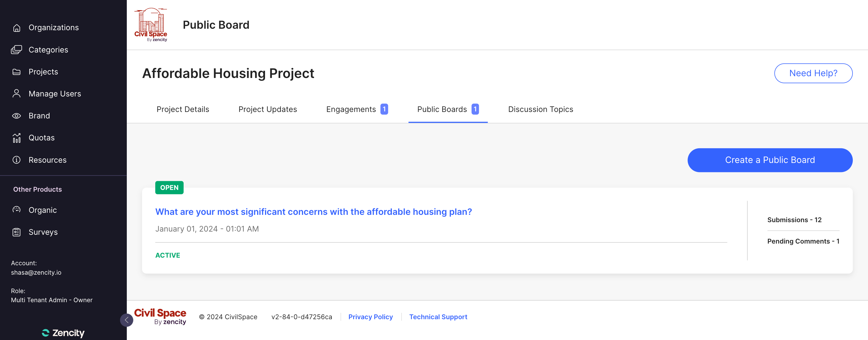Image resolution: width=868 pixels, height=340 pixels.
Task: Click the Need Help? button
Action: pos(814,73)
